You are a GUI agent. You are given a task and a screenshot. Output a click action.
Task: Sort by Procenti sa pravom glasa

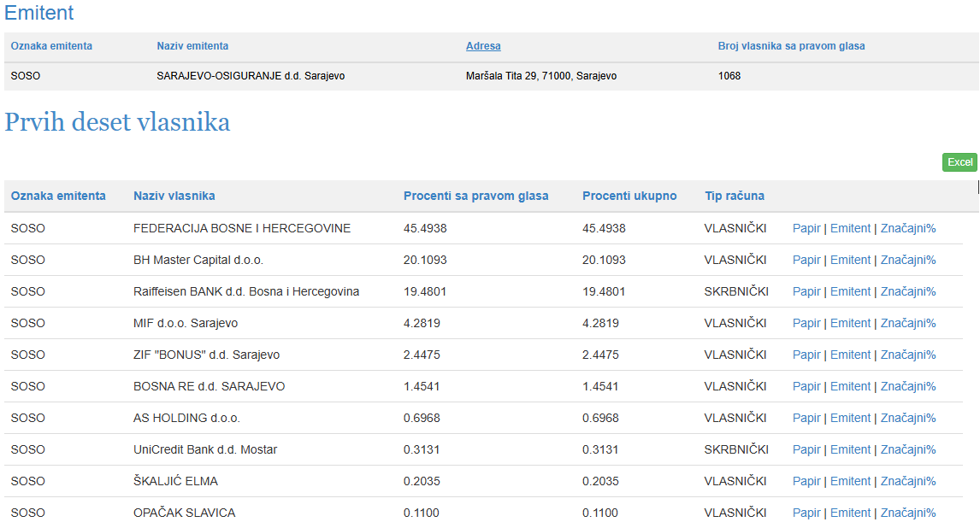click(x=475, y=196)
